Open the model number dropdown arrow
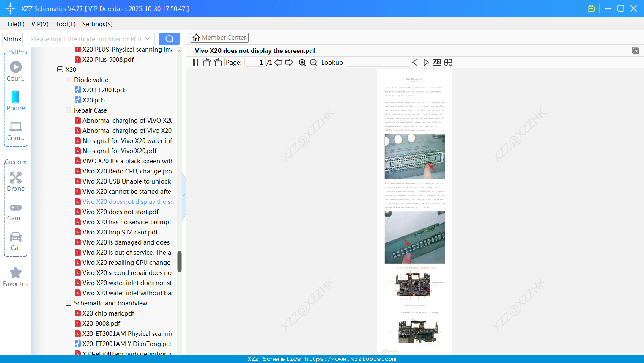Screen dimensions: 644x363 (148, 39)
